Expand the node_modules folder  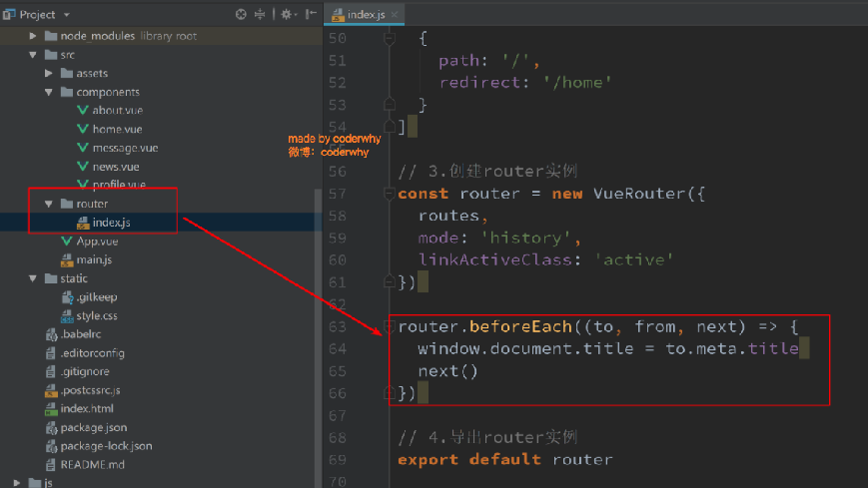point(33,36)
